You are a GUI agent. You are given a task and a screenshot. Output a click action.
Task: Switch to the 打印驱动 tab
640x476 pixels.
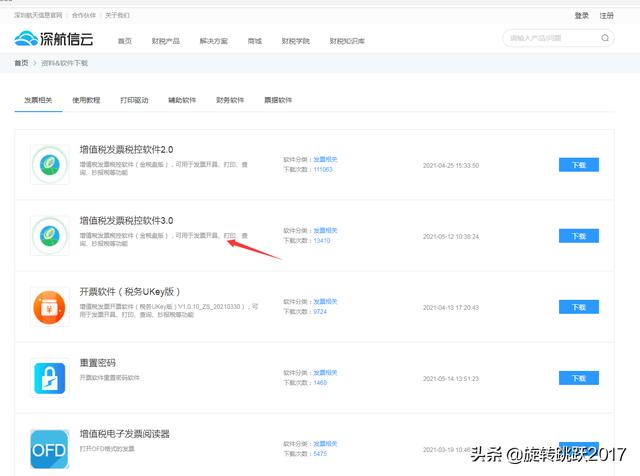pos(134,100)
